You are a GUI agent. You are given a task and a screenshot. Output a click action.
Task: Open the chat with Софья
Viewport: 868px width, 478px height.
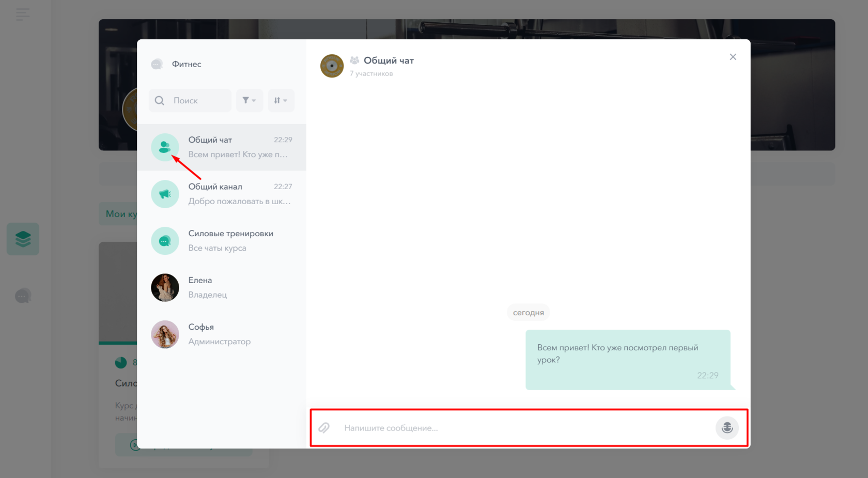coord(222,334)
